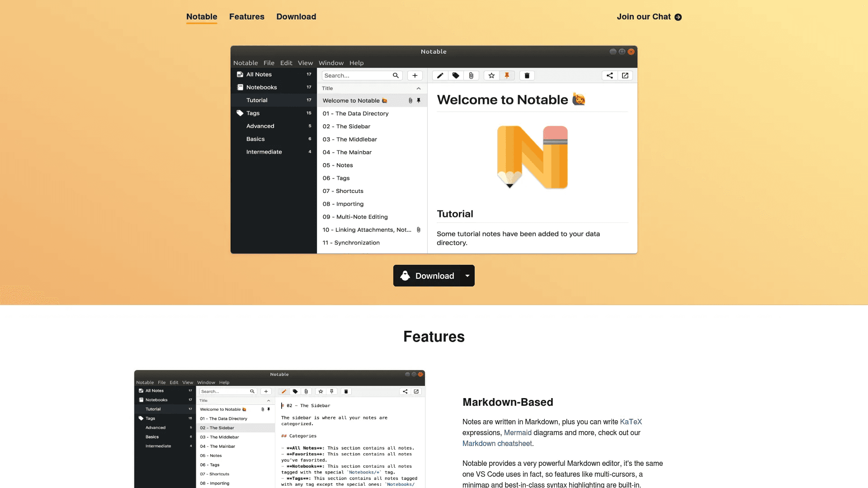
Task: Click the plus new note button in hero screenshot
Action: point(415,75)
